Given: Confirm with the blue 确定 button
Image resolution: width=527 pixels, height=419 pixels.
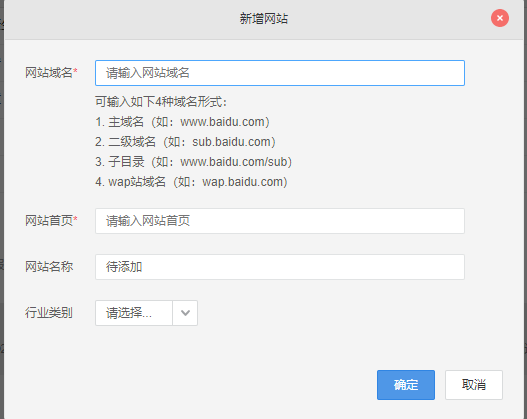Looking at the screenshot, I should (406, 385).
